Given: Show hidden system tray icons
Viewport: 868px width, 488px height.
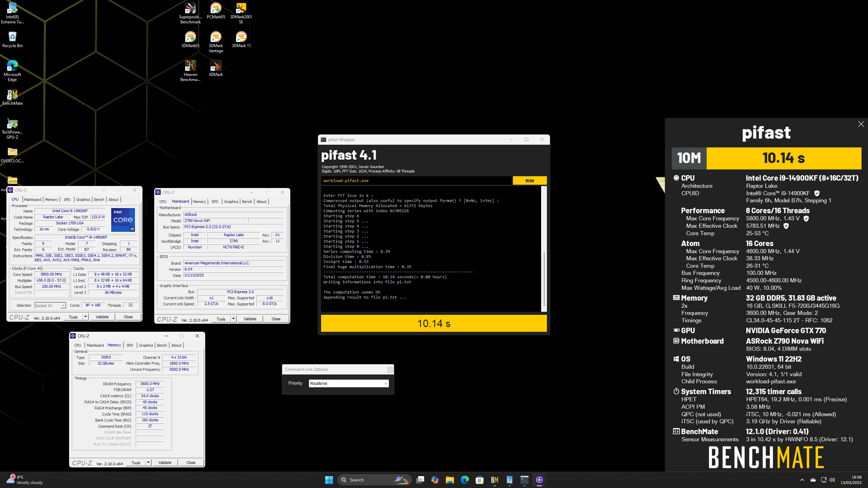Looking at the screenshot, I should [x=802, y=480].
